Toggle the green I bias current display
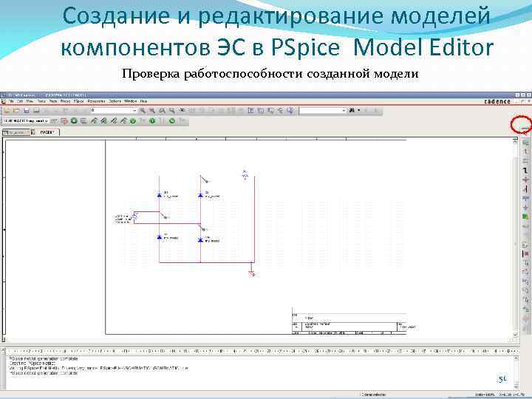Screen dimensions: 532x399 [x=152, y=120]
